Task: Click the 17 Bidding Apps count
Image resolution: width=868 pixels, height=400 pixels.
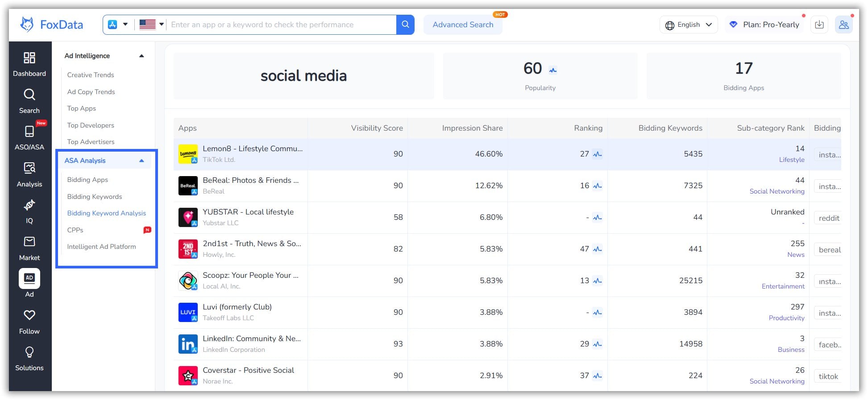Action: [x=744, y=69]
